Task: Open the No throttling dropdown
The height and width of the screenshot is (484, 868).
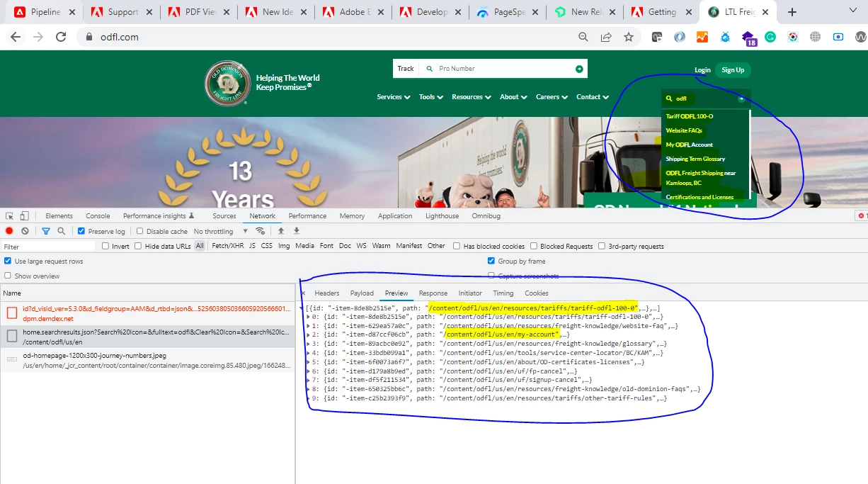Action: coord(221,231)
